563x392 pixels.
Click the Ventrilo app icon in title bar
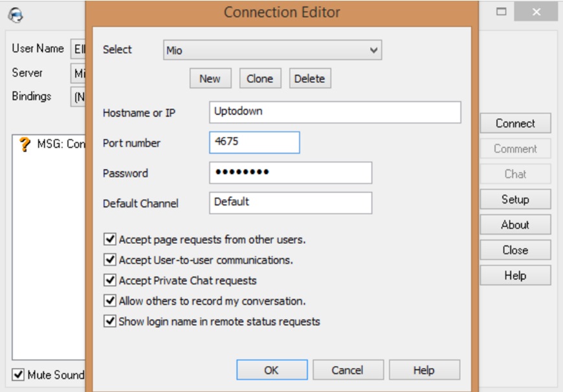pos(17,14)
